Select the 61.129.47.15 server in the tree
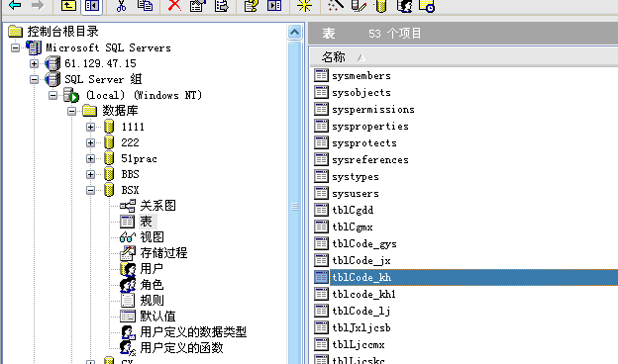The height and width of the screenshot is (364, 618). point(100,63)
